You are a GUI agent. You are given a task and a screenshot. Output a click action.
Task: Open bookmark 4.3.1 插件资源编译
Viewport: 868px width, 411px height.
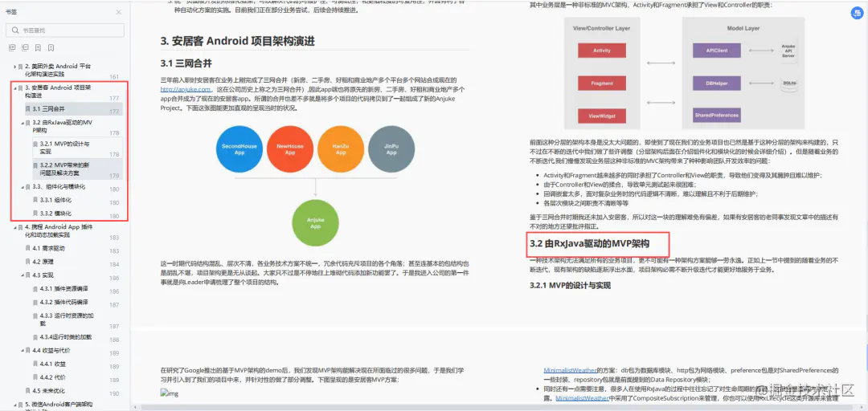point(63,289)
